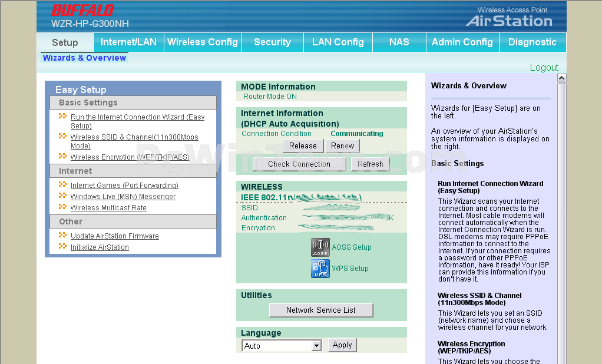
Task: Click the arrow icon beside Update AirStation Firmware
Action: (x=62, y=236)
